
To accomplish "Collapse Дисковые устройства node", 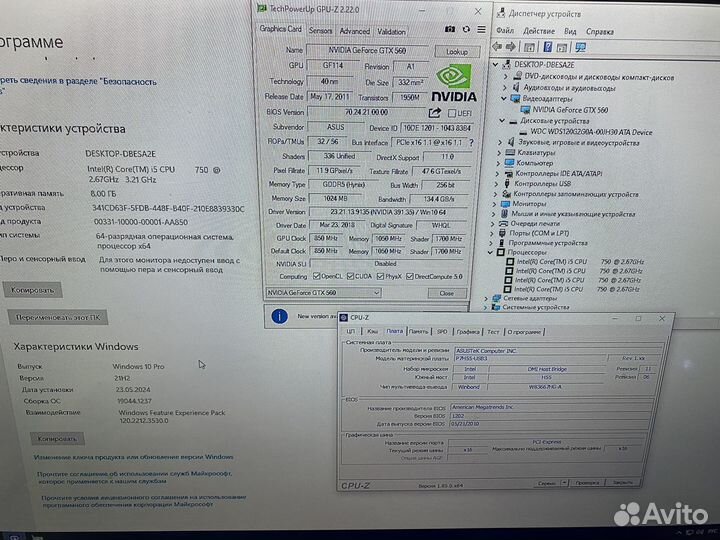I will tap(502, 121).
